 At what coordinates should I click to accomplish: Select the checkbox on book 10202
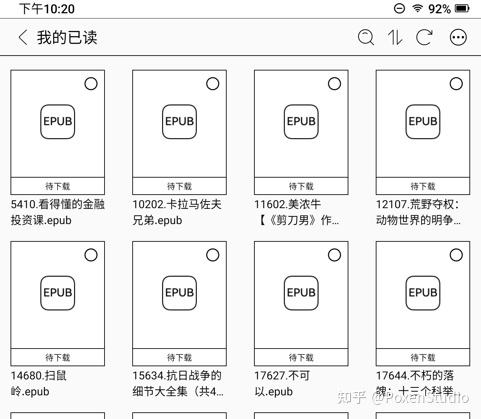point(213,84)
